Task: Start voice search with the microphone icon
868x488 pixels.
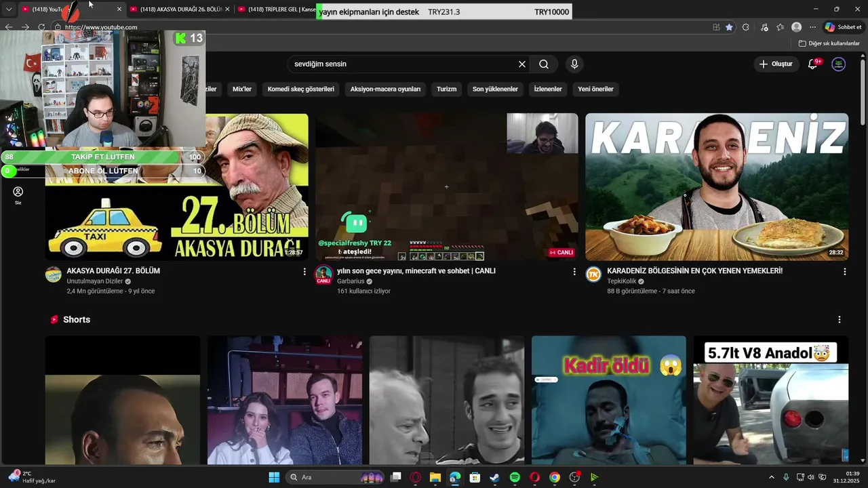Action: [x=574, y=64]
